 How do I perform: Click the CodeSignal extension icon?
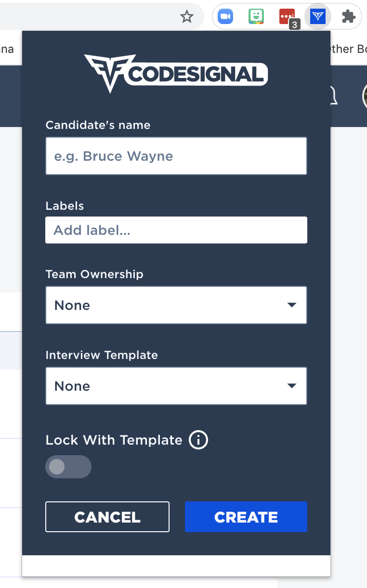[x=318, y=17]
